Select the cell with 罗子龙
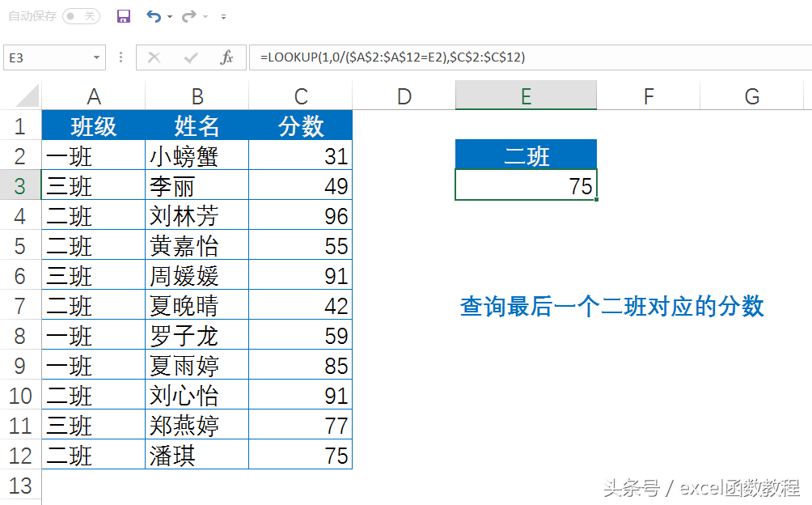 tap(197, 336)
